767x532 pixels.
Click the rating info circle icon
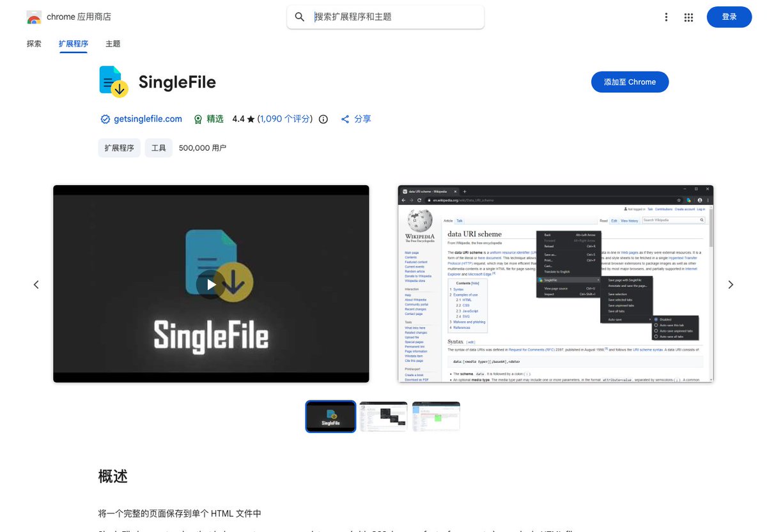pyautogui.click(x=323, y=119)
